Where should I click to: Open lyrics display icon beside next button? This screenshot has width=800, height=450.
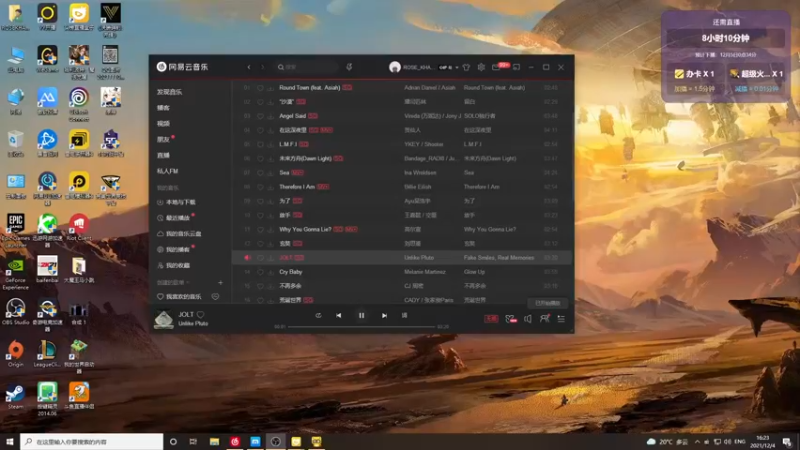tap(405, 316)
